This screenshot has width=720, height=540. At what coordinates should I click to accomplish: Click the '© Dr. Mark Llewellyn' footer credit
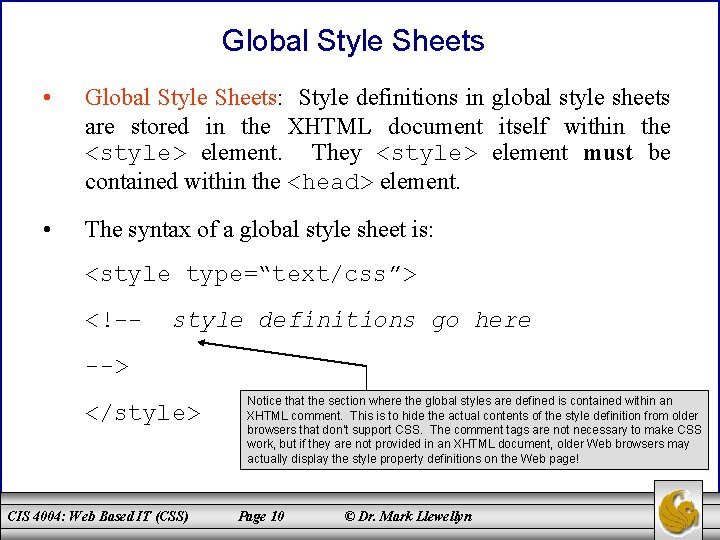(x=408, y=517)
